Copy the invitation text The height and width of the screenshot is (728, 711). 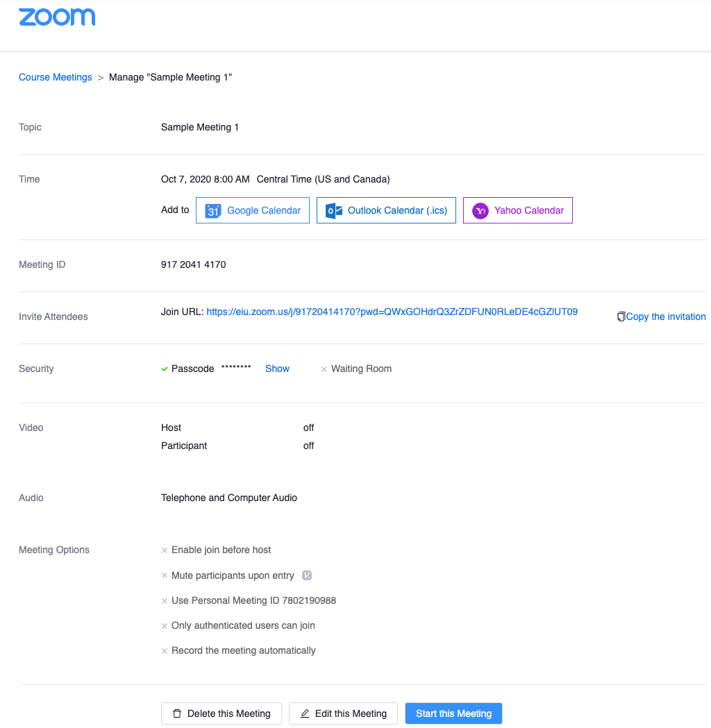click(x=665, y=316)
